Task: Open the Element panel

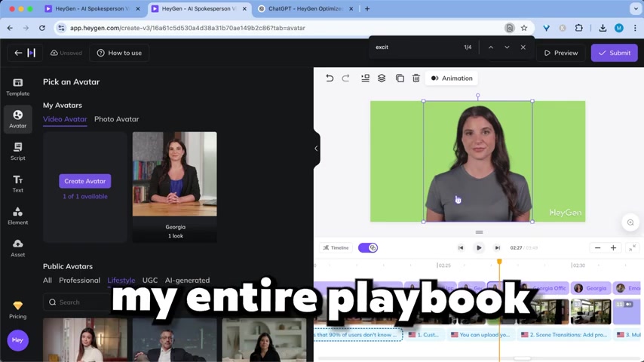Action: tap(17, 216)
